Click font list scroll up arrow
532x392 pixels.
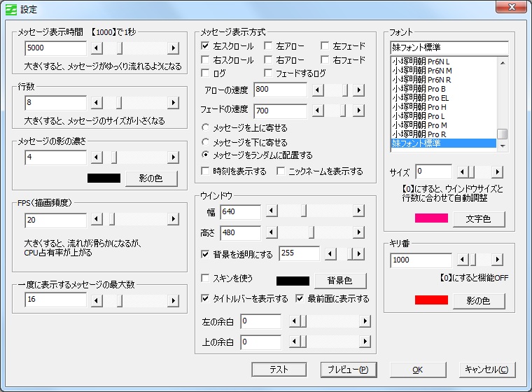(503, 62)
